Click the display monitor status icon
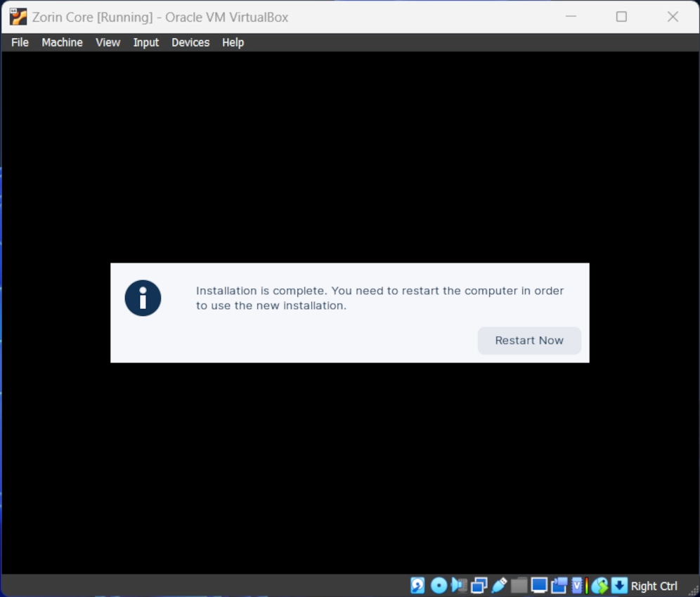The image size is (700, 597). point(539,585)
